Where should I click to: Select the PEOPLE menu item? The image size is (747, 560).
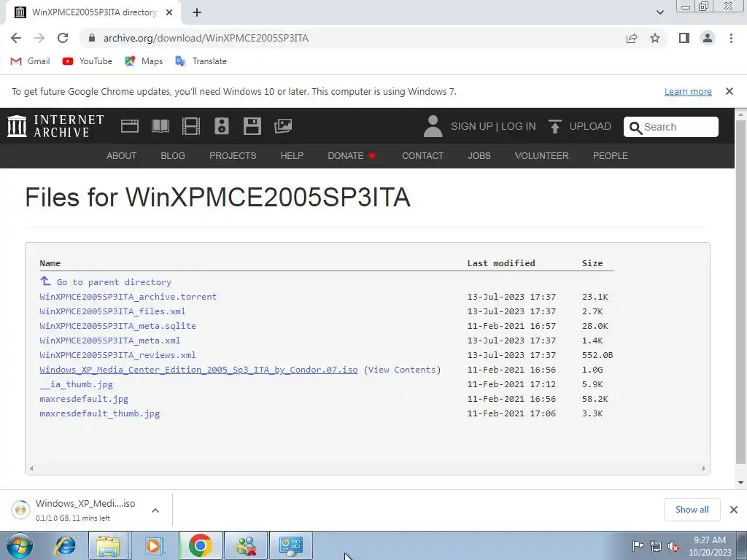tap(611, 156)
